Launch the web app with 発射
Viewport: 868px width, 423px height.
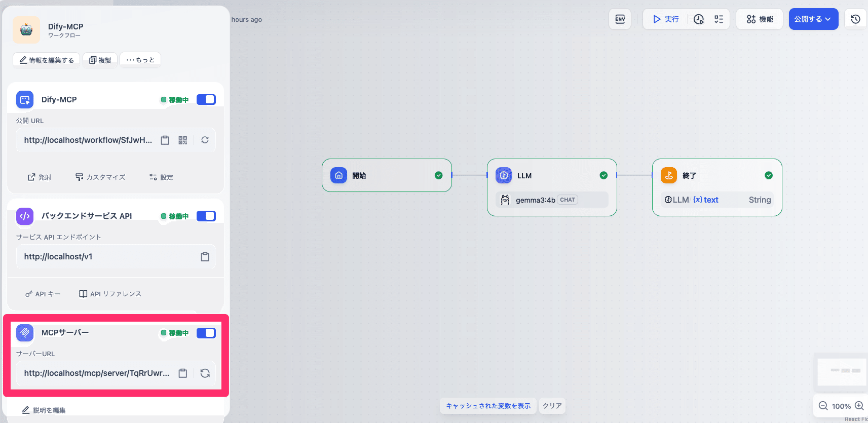[40, 177]
